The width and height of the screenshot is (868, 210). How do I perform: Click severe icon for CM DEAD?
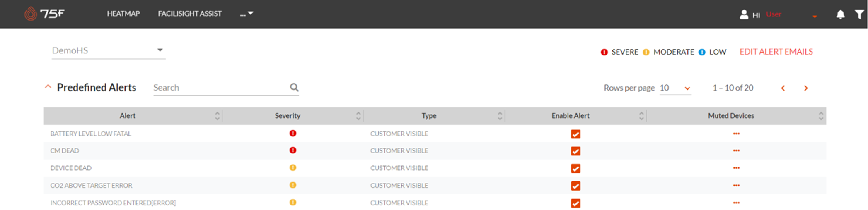(x=293, y=150)
